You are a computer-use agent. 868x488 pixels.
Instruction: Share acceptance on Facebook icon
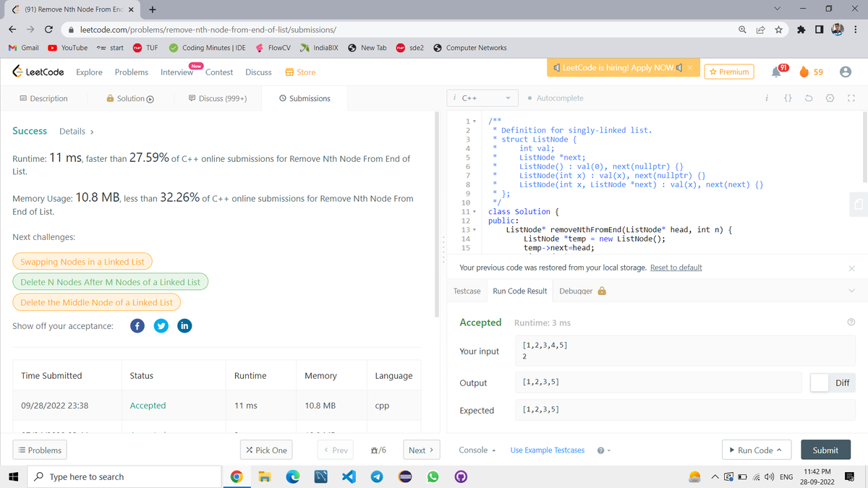(137, 325)
